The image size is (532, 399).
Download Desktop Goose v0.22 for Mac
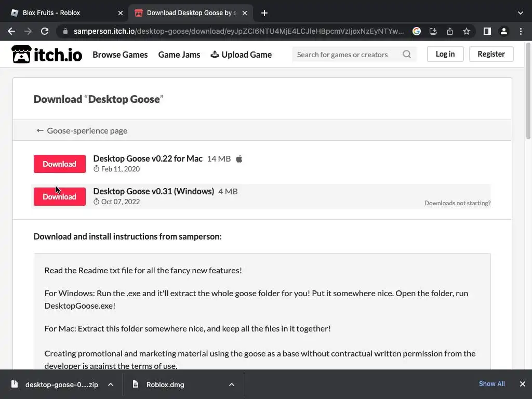(x=59, y=164)
